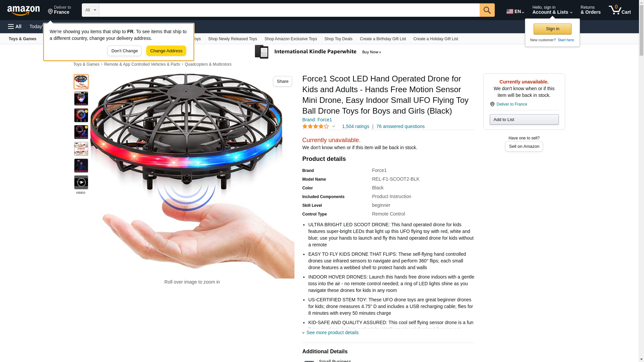644x362 pixels.
Task: Play the product VIDEO thumbnail
Action: click(x=81, y=182)
